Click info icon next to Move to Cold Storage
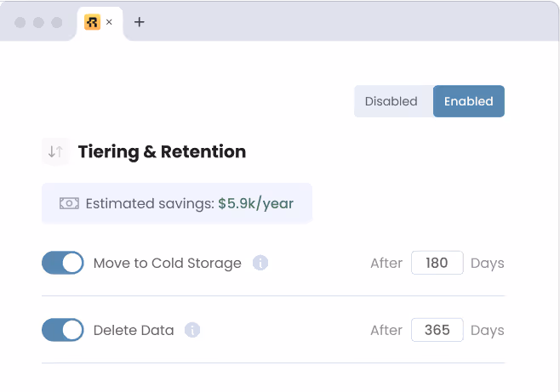 [260, 263]
